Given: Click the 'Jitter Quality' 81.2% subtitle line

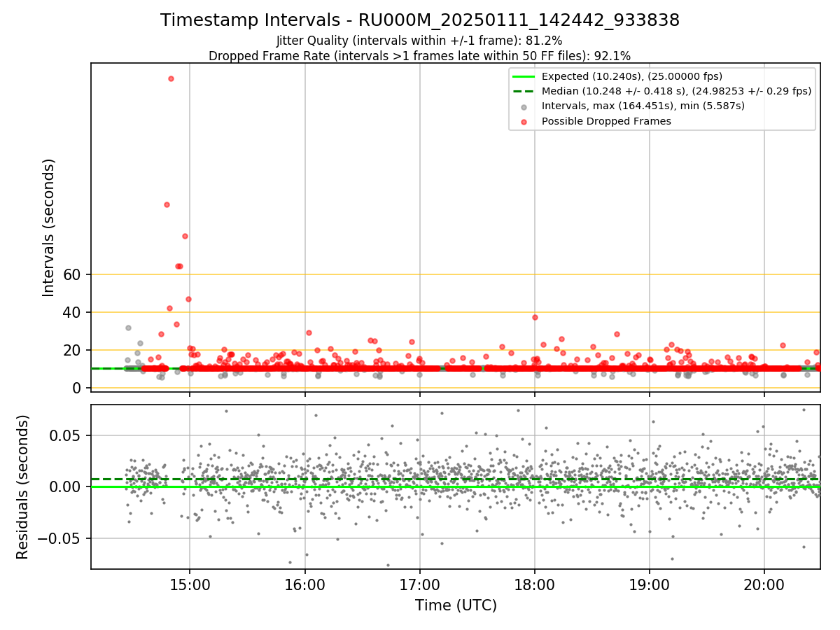Looking at the screenshot, I should [x=419, y=41].
